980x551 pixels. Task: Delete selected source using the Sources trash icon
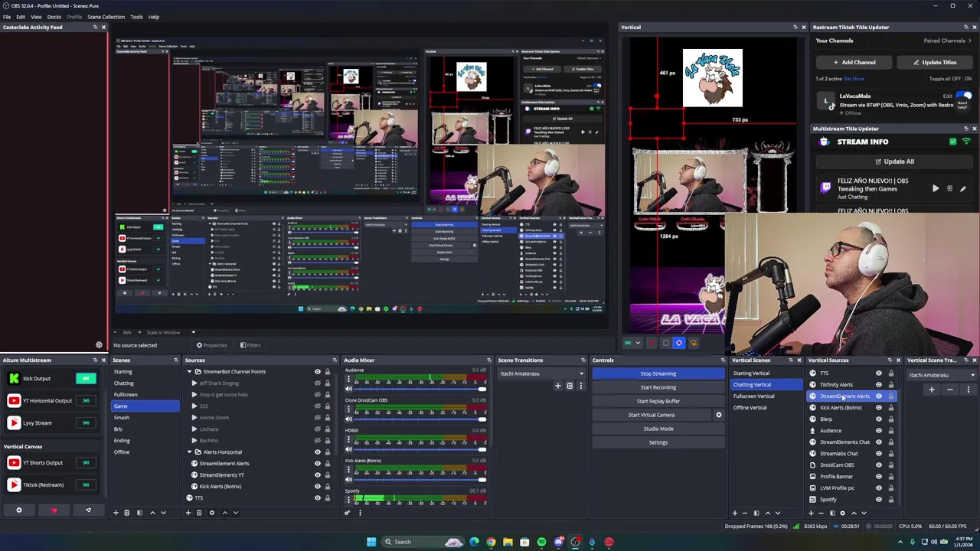point(199,513)
